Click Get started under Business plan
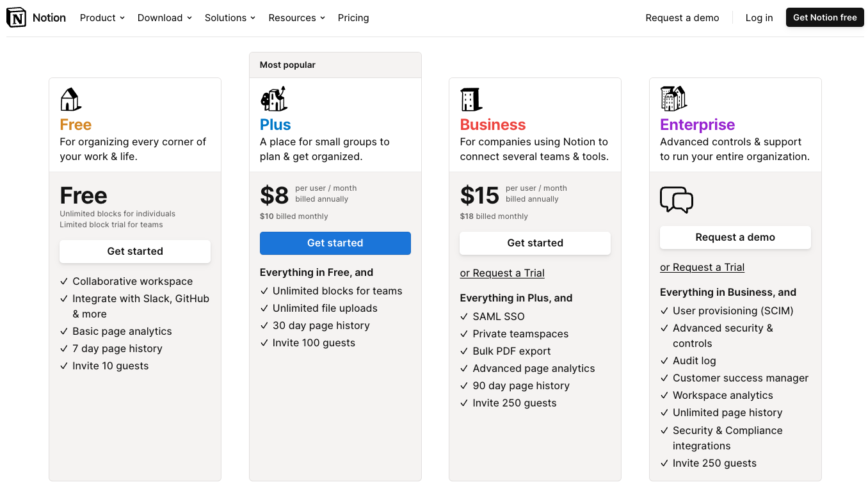868x491 pixels. click(x=535, y=243)
